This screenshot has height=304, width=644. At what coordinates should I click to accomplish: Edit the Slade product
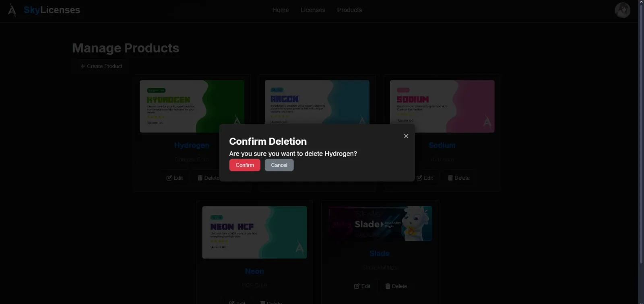click(x=362, y=286)
